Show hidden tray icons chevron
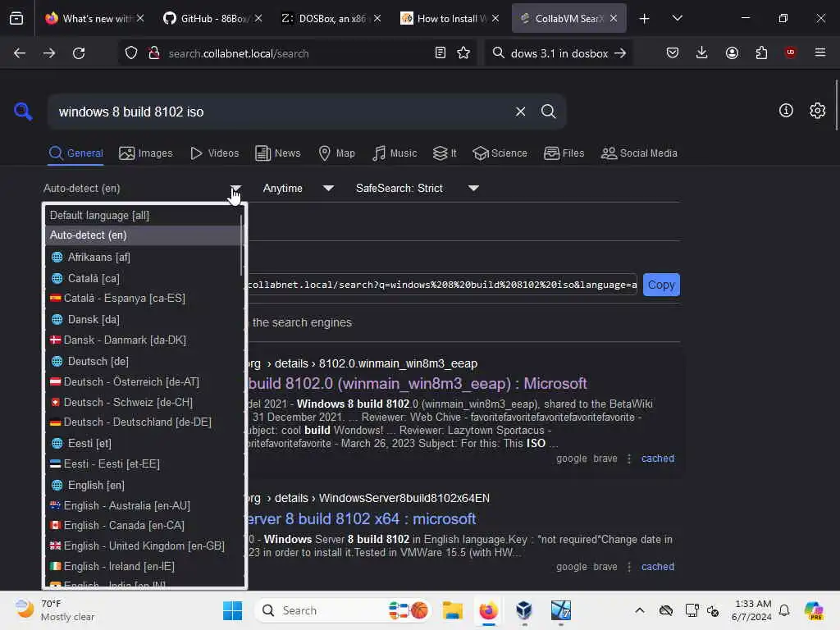 [x=640, y=610]
